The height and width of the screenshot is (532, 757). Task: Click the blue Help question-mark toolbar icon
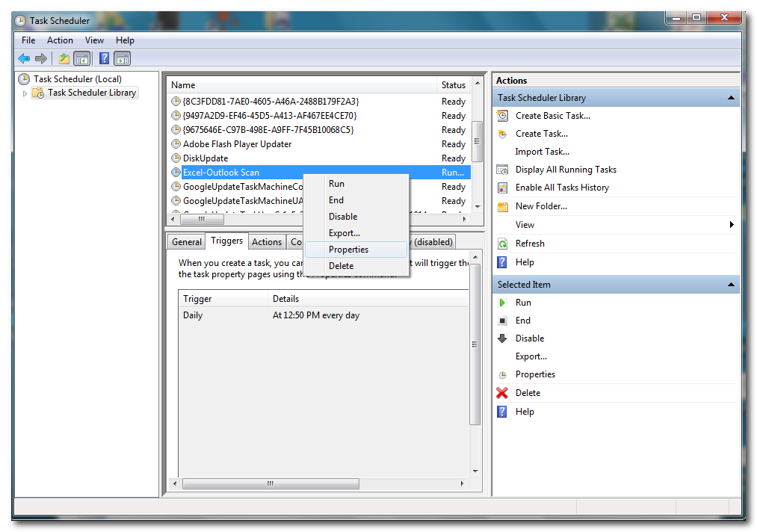[x=105, y=58]
